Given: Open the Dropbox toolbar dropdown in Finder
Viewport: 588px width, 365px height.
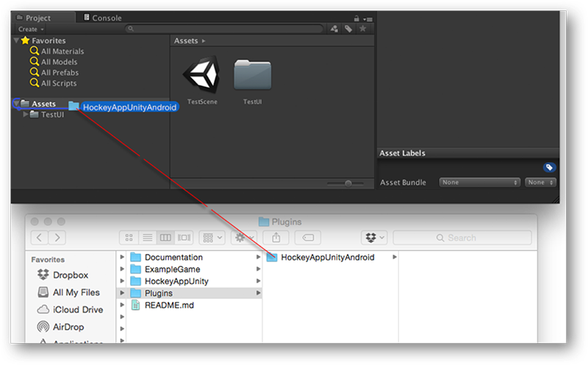Looking at the screenshot, I should (x=374, y=238).
